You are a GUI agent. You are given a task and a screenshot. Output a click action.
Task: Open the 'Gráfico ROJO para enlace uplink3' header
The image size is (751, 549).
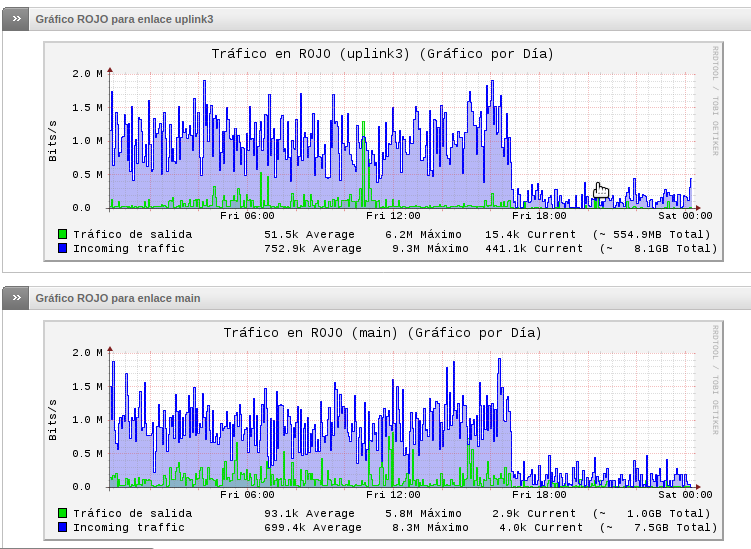(x=125, y=19)
